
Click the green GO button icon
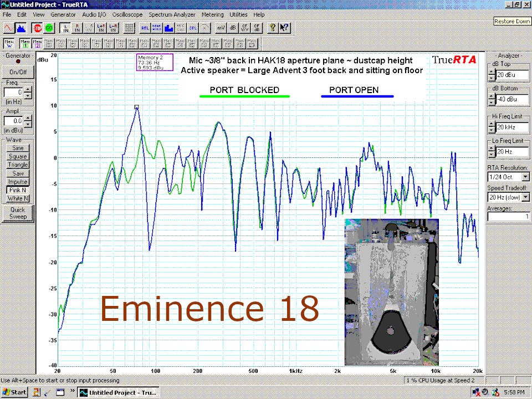coord(49,28)
